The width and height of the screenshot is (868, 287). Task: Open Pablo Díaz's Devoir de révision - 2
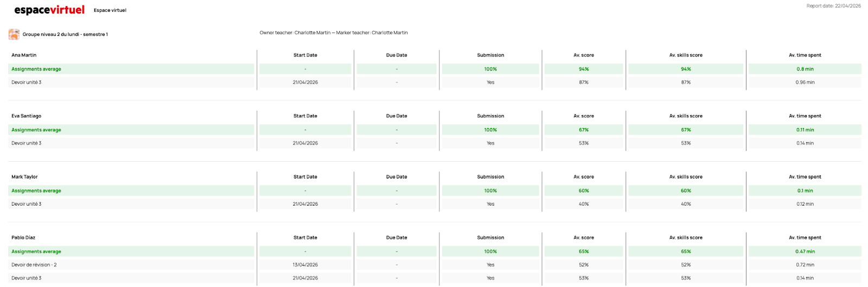tap(34, 265)
